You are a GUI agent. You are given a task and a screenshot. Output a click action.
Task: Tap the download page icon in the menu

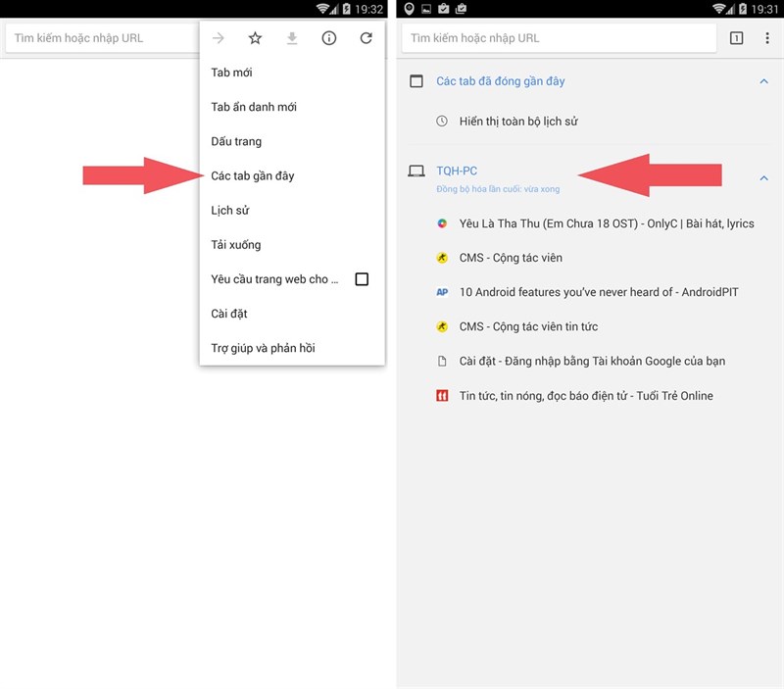click(290, 37)
